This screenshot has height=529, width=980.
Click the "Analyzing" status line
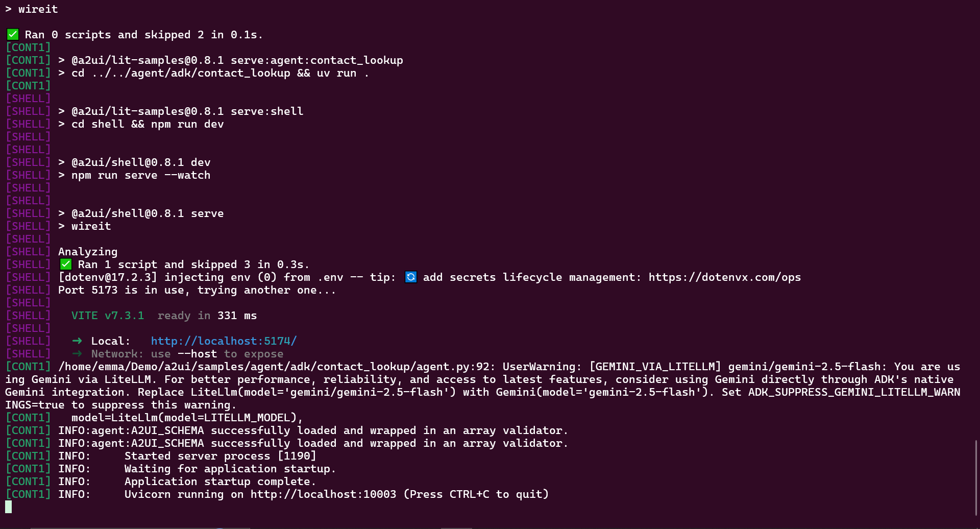coord(88,252)
